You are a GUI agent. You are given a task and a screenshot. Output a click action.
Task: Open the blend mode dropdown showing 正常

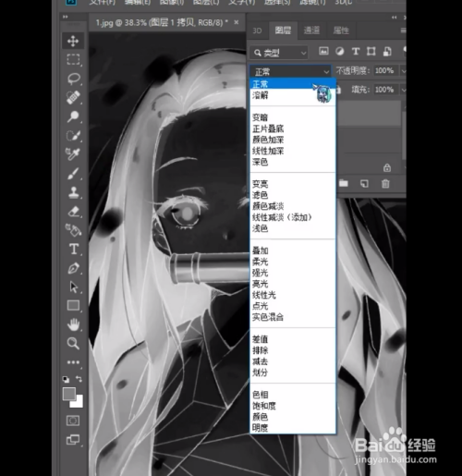coord(290,72)
